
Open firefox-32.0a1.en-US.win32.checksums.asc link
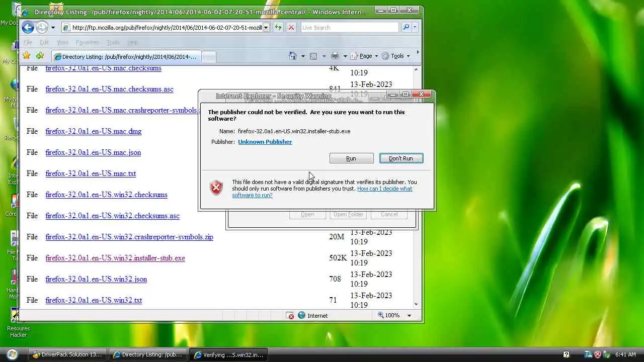(x=112, y=216)
